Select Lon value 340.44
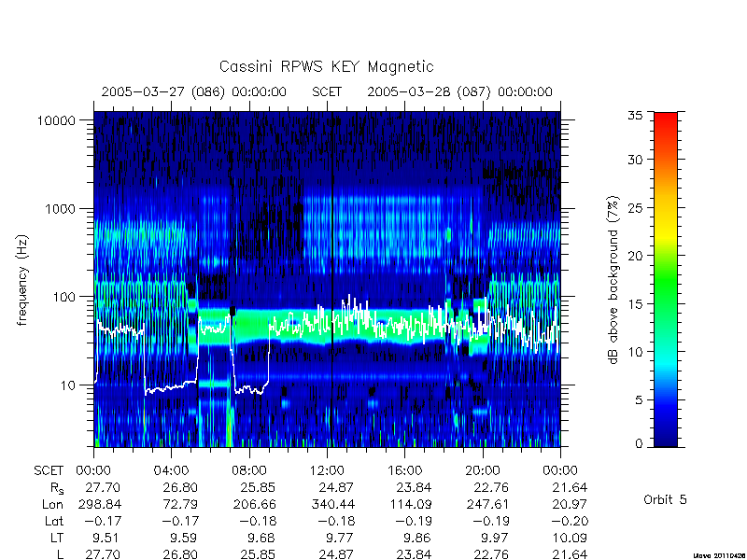Image resolution: width=747 pixels, height=560 pixels. [333, 504]
